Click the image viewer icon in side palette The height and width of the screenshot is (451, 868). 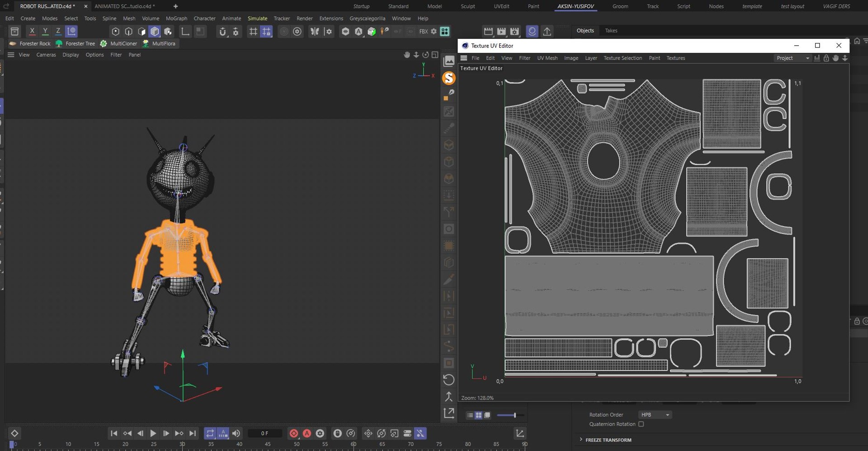point(449,61)
